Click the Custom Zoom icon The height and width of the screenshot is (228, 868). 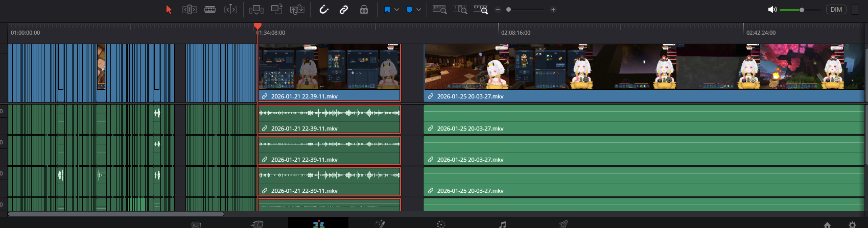coord(480,10)
